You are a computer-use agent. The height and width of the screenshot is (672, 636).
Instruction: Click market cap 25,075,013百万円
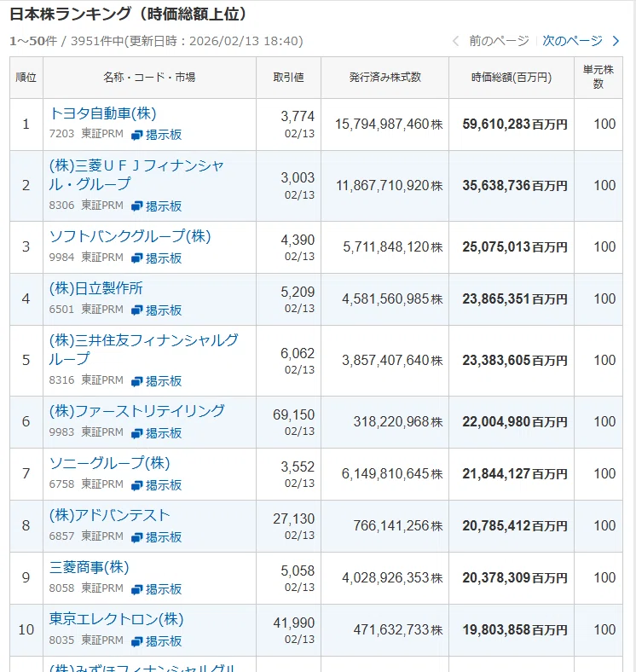click(x=515, y=246)
